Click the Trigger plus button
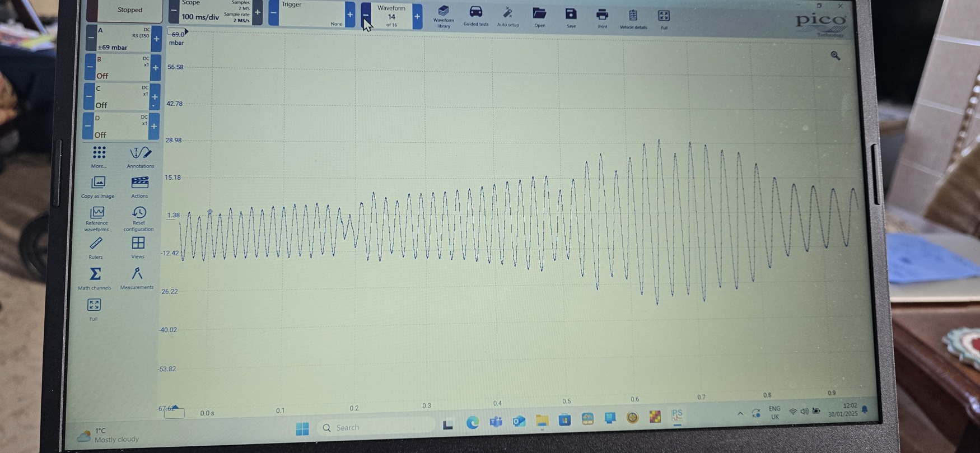The width and height of the screenshot is (980, 453). 350,14
